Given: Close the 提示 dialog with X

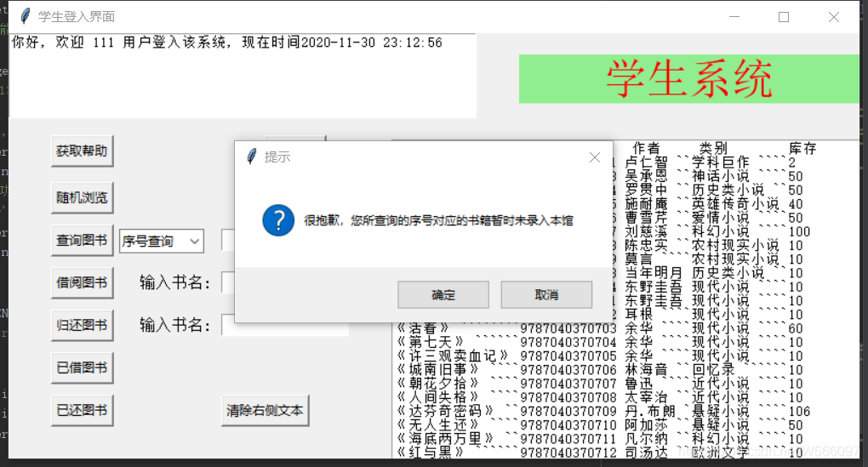Looking at the screenshot, I should pos(595,157).
